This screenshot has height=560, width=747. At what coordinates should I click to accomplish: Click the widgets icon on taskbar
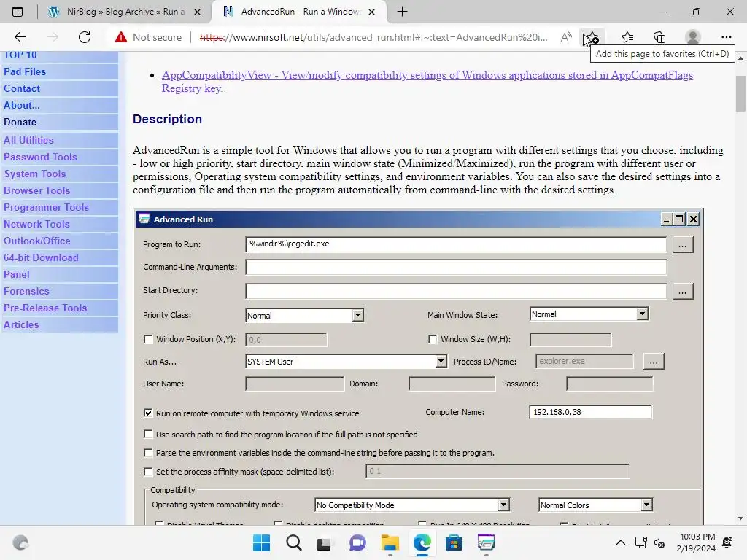20,542
